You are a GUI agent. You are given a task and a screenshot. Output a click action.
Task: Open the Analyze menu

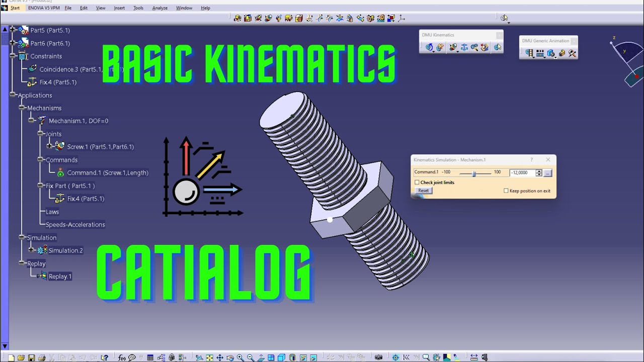coord(160,8)
